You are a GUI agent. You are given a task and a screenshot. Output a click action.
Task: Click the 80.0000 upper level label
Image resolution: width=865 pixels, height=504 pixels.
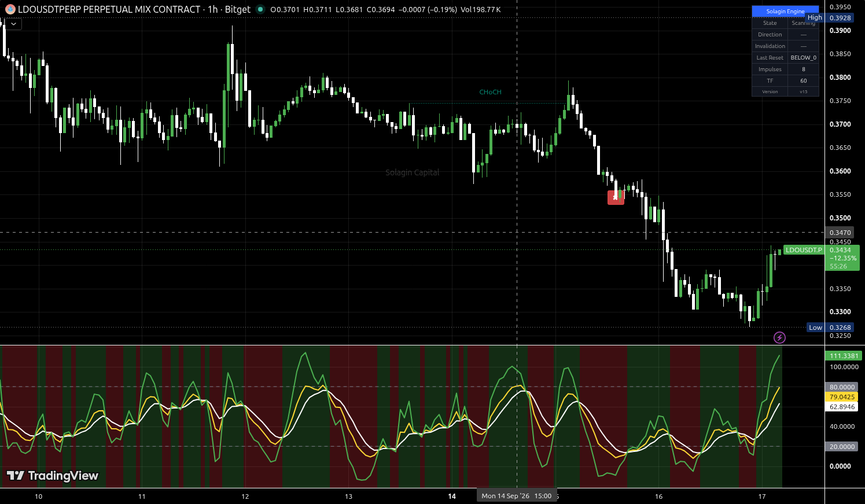[842, 387]
